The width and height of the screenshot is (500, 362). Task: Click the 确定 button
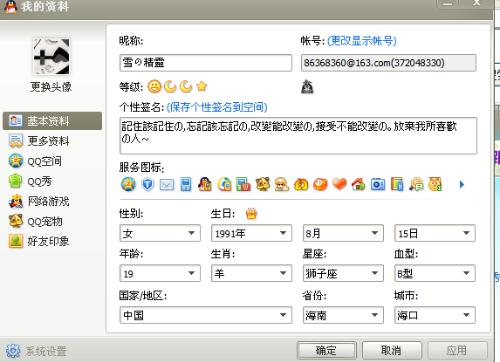tap(326, 350)
